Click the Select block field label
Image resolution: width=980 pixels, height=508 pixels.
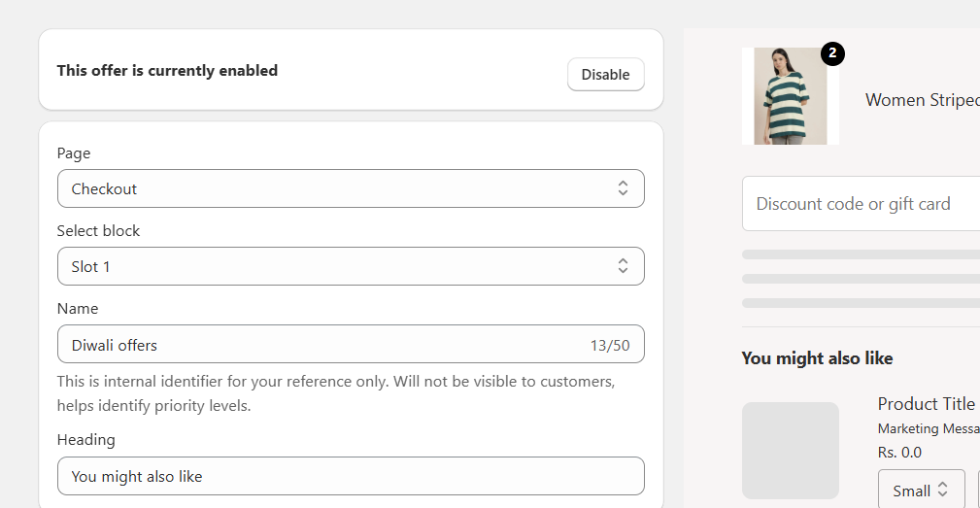[x=98, y=230]
